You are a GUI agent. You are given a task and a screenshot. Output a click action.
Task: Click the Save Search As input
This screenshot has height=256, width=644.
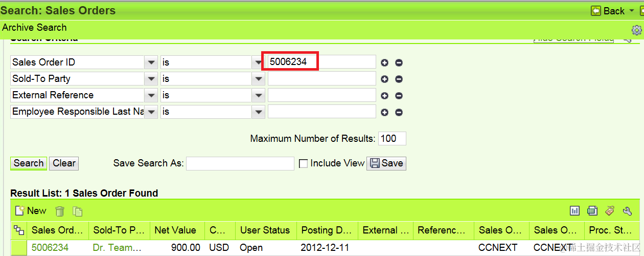coord(240,163)
